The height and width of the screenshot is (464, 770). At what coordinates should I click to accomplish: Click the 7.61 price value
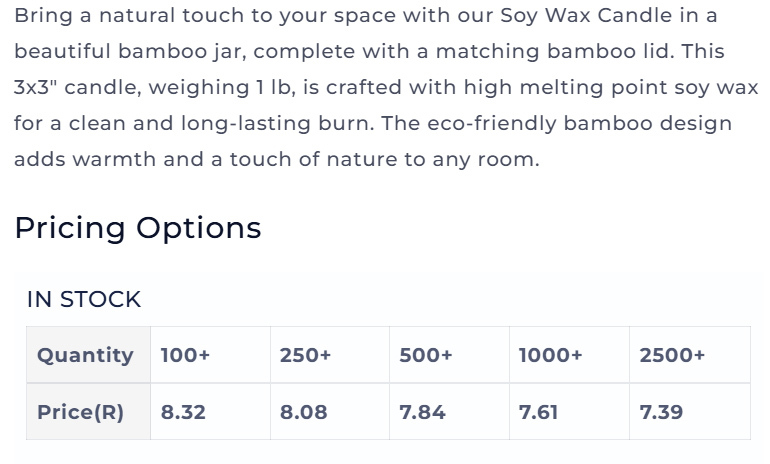coord(539,412)
